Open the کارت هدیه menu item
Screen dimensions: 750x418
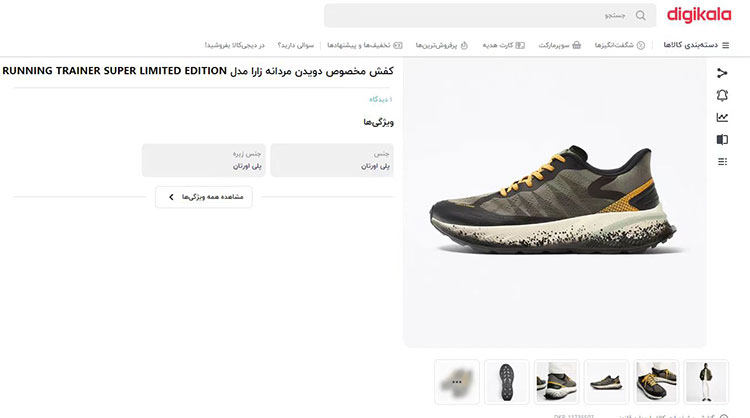click(503, 45)
